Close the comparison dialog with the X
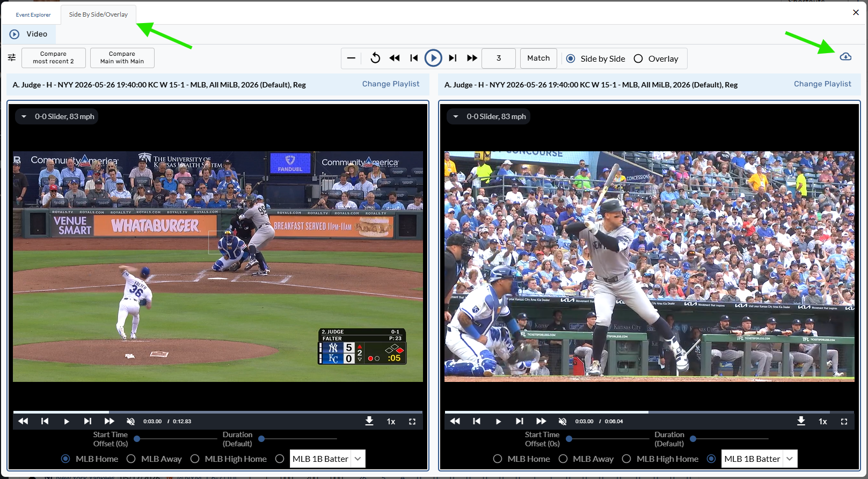This screenshot has width=868, height=479. point(856,12)
